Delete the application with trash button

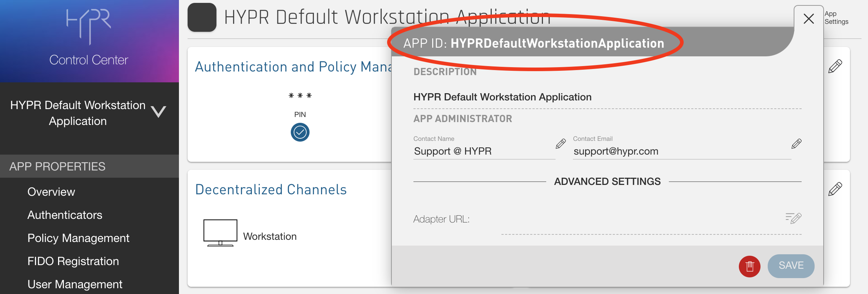pyautogui.click(x=750, y=267)
